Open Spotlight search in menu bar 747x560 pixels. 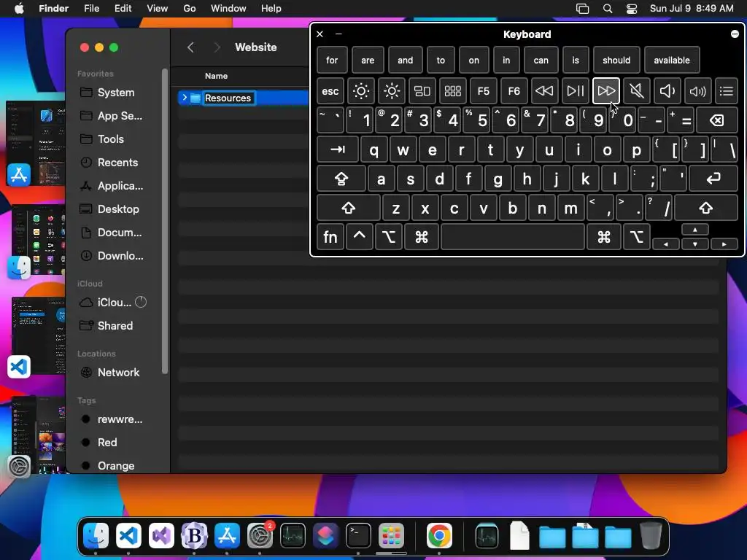[608, 9]
